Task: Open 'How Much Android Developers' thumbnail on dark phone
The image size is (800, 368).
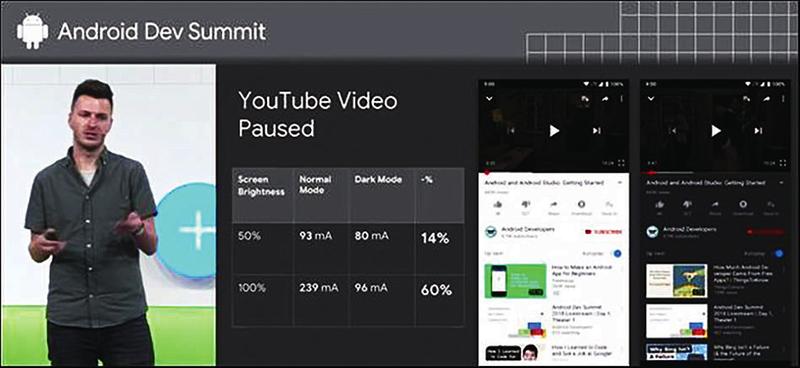Action: (677, 281)
